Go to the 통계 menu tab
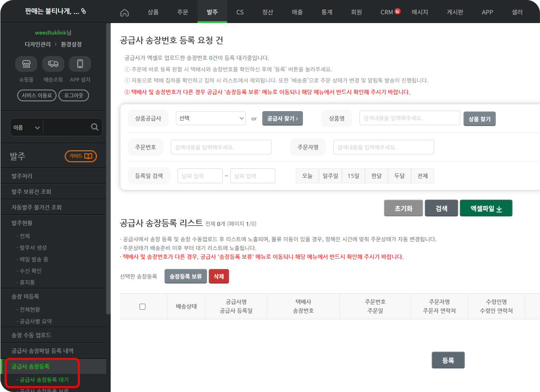 pos(327,12)
